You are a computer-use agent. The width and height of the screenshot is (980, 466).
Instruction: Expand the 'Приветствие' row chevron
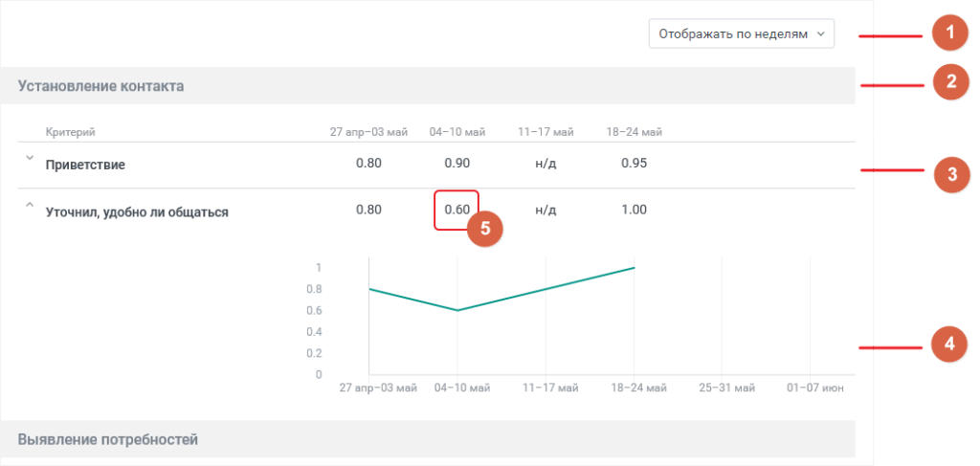click(x=30, y=159)
